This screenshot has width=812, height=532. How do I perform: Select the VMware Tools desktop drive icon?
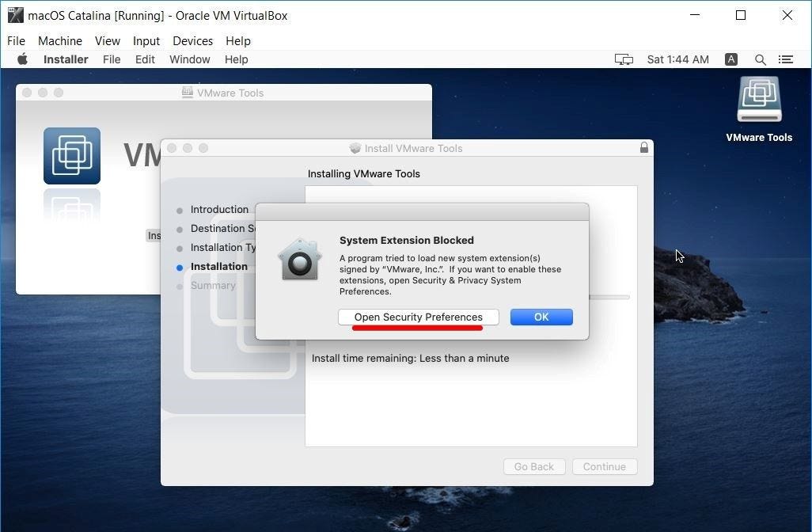pyautogui.click(x=759, y=99)
